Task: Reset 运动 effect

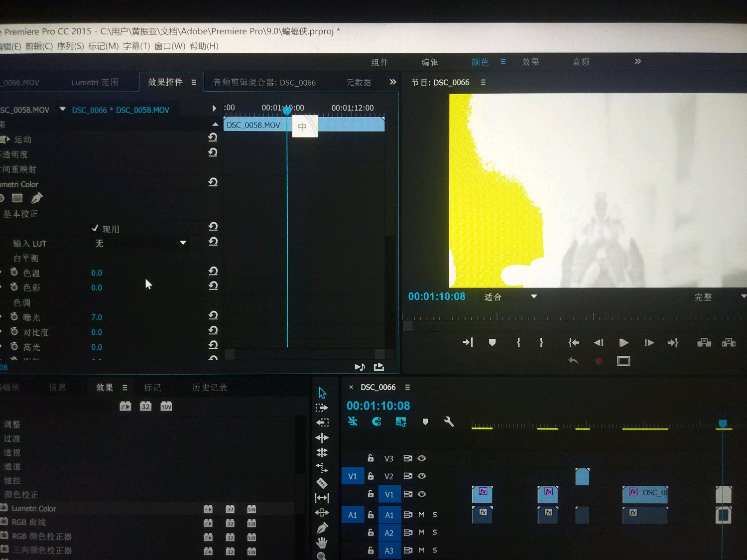Action: 213,138
